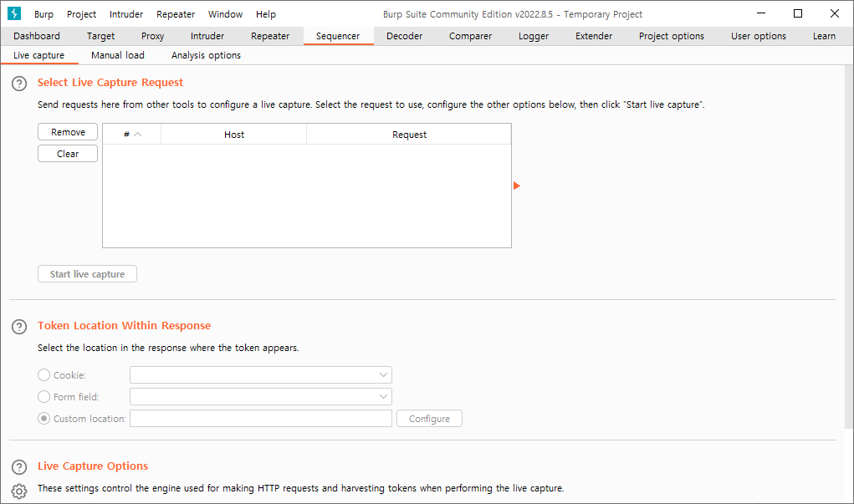Open the Project options tab

(x=672, y=36)
